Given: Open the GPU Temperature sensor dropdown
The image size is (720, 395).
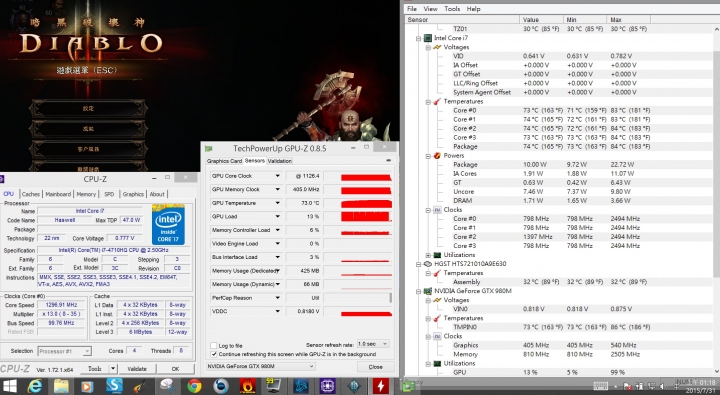Looking at the screenshot, I should [277, 203].
